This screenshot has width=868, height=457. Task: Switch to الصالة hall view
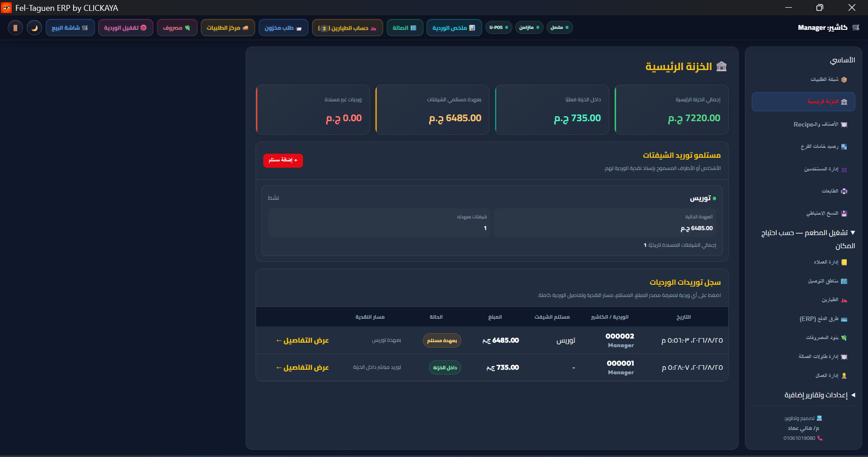pyautogui.click(x=405, y=28)
